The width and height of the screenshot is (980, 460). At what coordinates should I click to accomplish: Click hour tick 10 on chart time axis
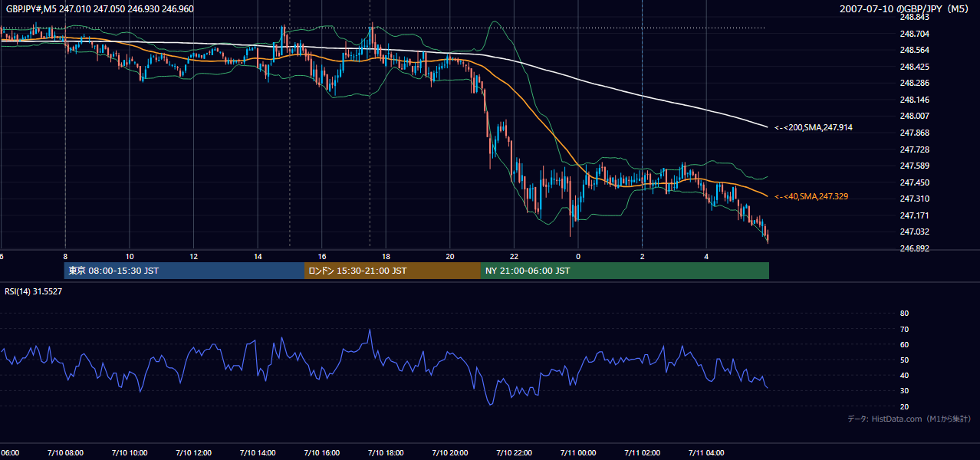pyautogui.click(x=130, y=257)
